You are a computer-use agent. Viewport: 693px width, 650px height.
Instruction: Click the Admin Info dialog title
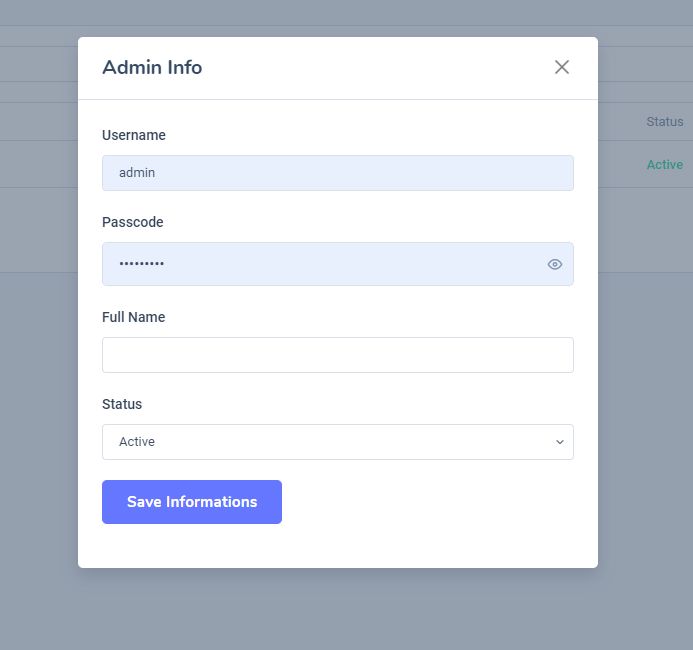pos(152,68)
